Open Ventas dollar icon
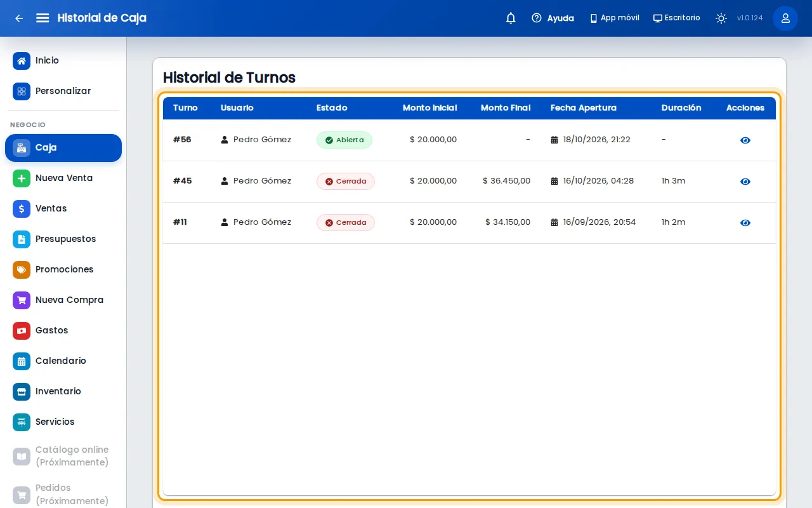The image size is (812, 508). tap(22, 209)
